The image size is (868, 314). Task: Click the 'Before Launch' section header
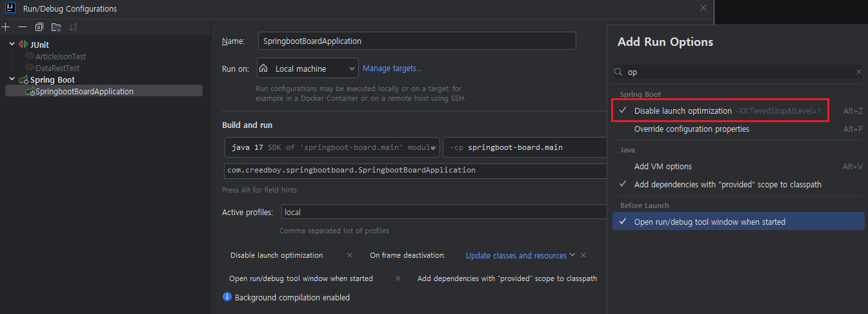pos(644,205)
